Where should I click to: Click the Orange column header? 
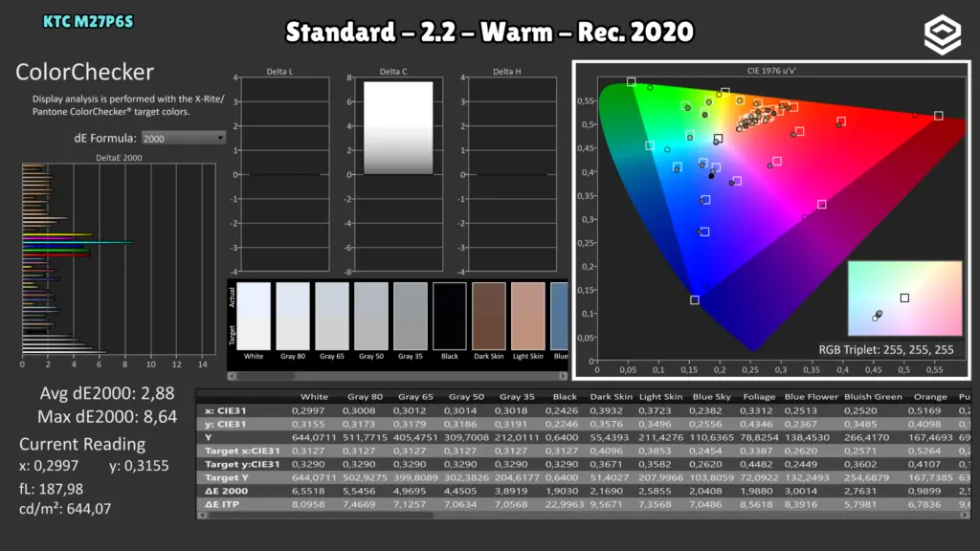click(930, 397)
